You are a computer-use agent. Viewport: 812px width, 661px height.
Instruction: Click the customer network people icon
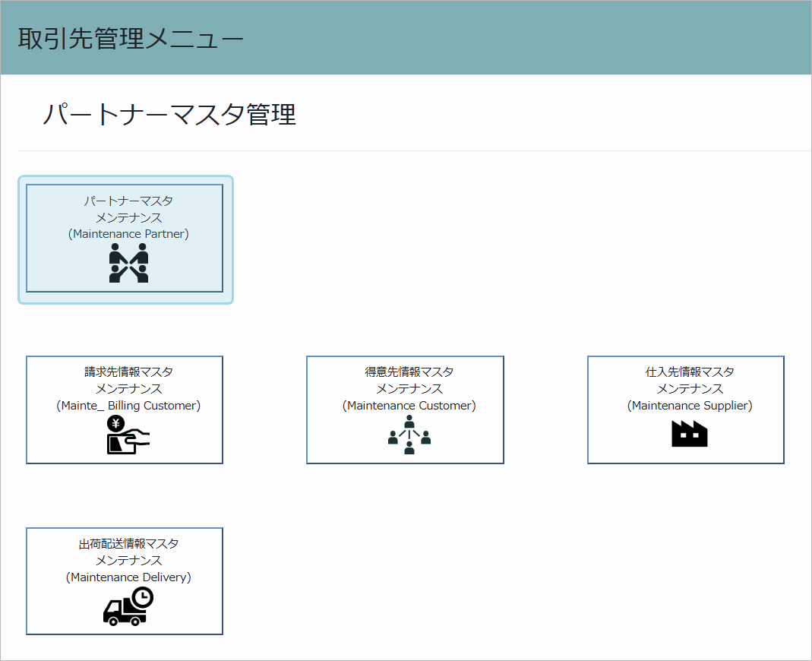409,435
